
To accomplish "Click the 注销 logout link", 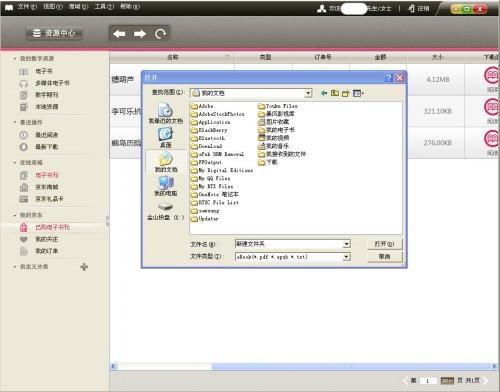I will tap(419, 8).
